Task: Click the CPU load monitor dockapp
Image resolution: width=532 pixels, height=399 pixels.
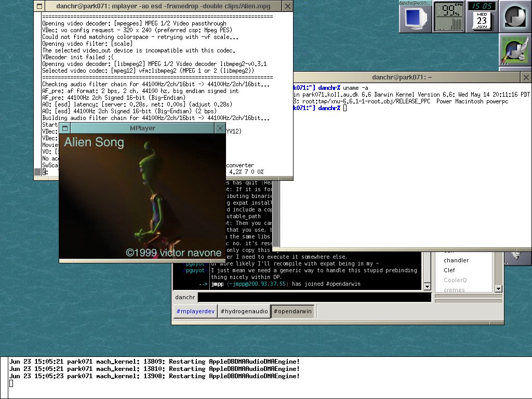Action: click(x=448, y=17)
